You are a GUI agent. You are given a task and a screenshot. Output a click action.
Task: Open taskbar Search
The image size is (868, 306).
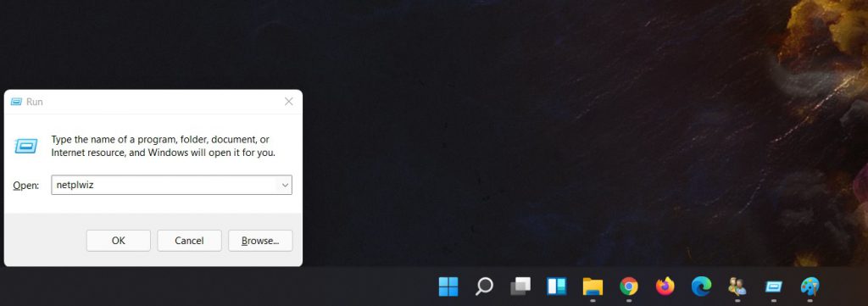click(484, 287)
